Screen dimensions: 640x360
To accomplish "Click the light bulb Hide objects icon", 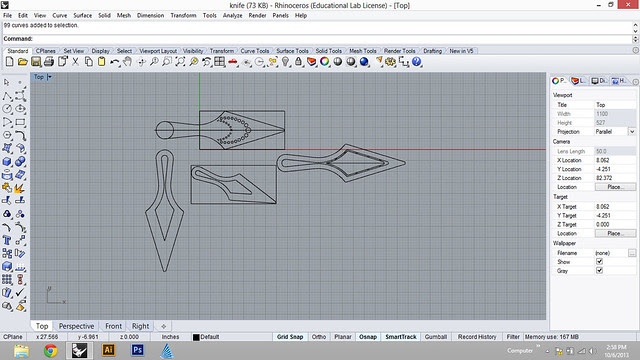I will click(285, 62).
